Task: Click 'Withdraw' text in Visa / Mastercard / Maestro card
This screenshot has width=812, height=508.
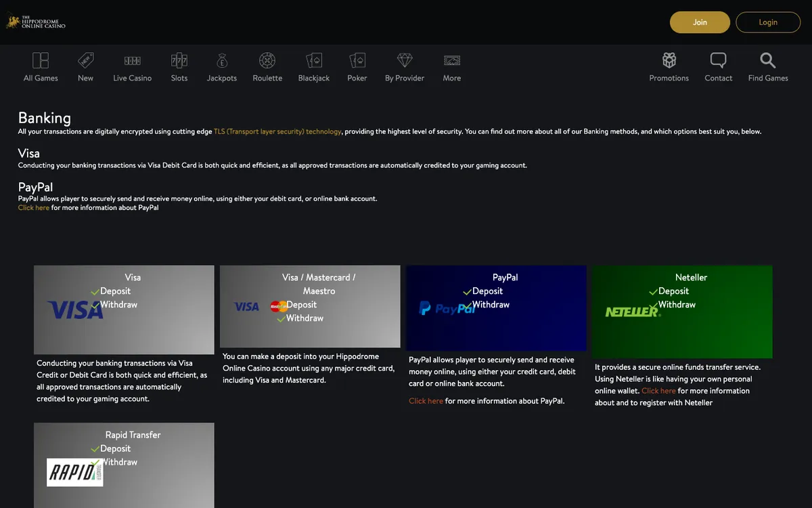Action: tap(304, 318)
